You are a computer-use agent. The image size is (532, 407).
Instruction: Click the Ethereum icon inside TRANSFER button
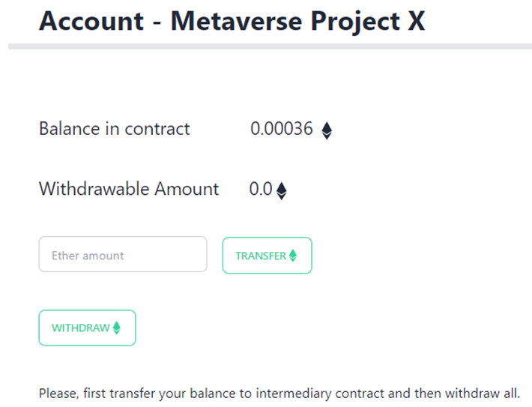(x=293, y=256)
